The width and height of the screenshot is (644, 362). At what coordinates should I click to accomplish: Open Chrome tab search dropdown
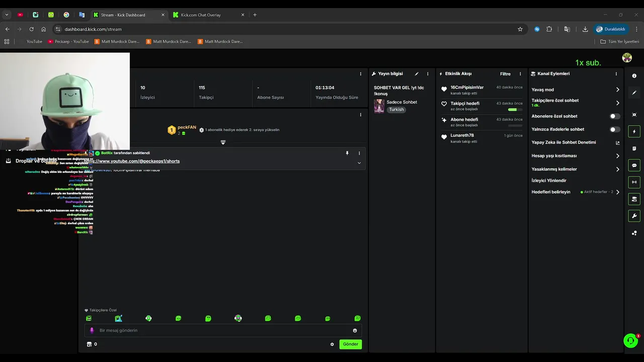pos(7,15)
